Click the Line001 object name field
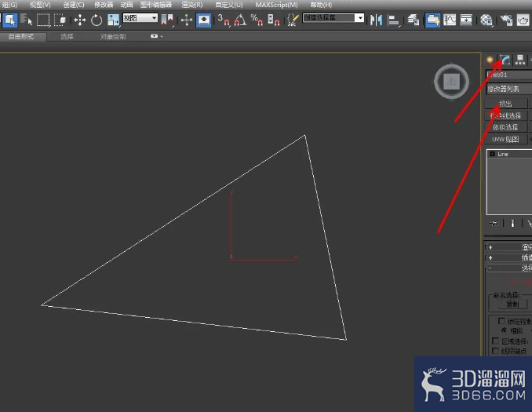The height and width of the screenshot is (412, 532). pyautogui.click(x=508, y=75)
